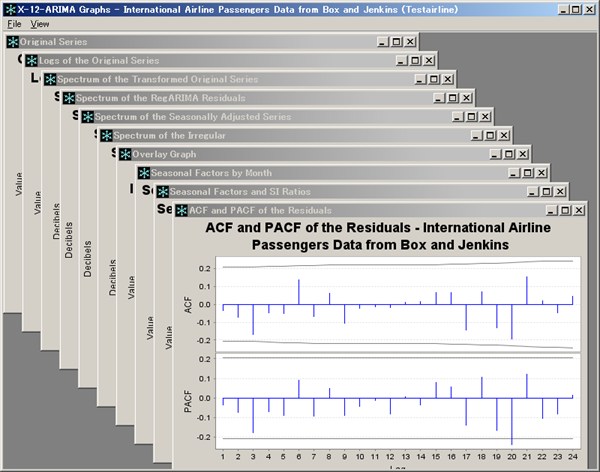Close ACF and PACF of the Residuals window

tap(579, 210)
